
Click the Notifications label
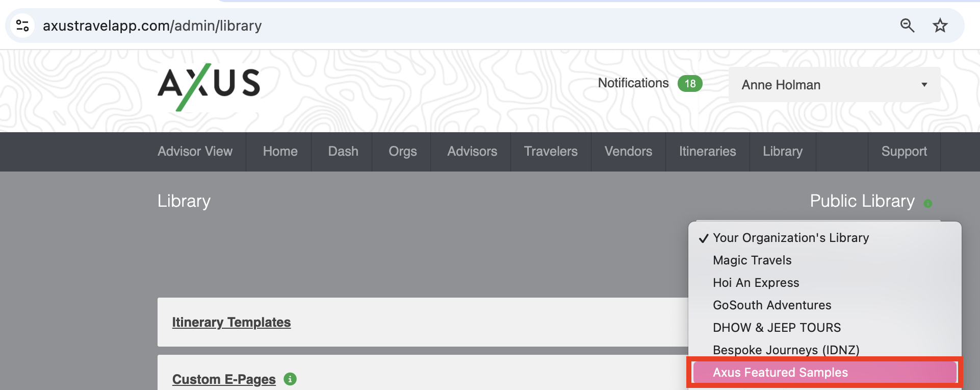point(633,83)
